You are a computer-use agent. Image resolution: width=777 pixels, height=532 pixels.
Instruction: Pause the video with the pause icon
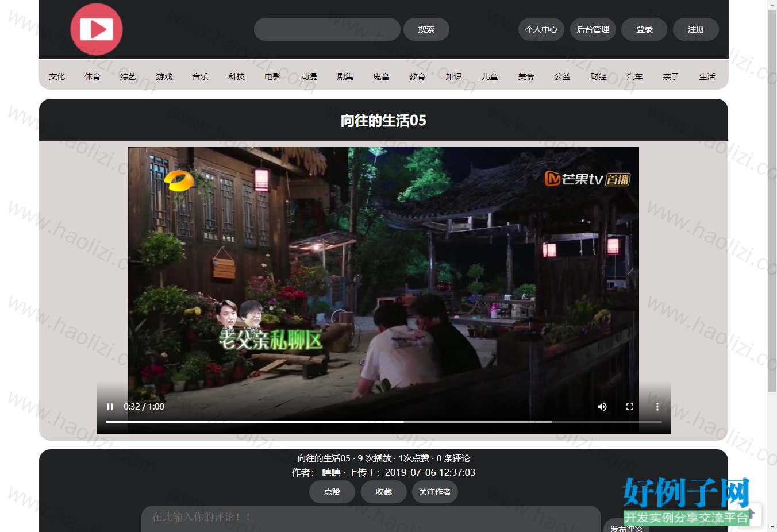click(110, 407)
